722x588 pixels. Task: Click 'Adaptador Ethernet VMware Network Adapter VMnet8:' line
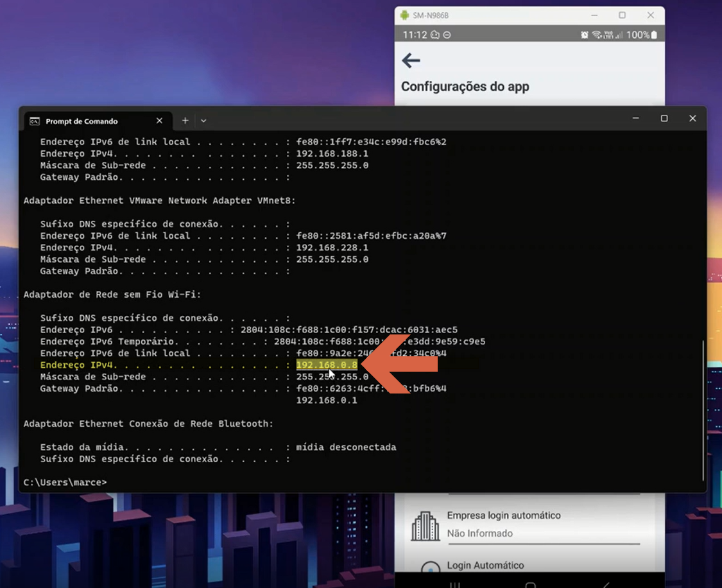159,200
